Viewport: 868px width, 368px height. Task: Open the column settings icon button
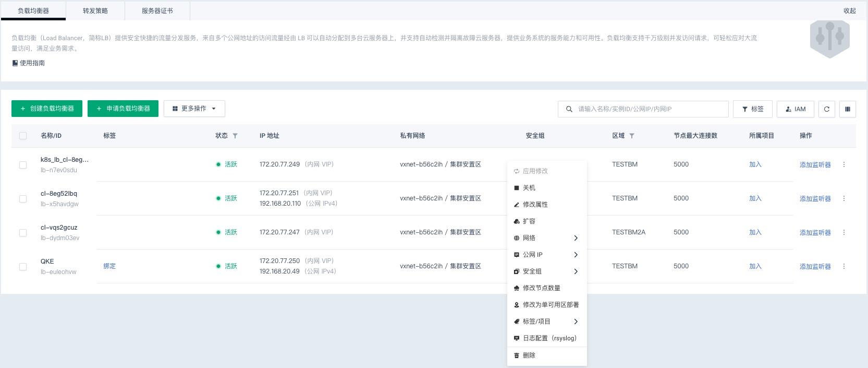coord(847,109)
